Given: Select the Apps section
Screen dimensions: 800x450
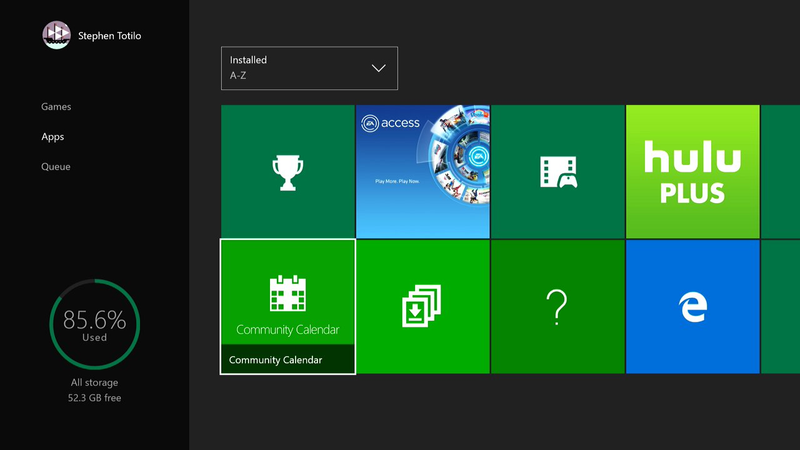Looking at the screenshot, I should pyautogui.click(x=53, y=137).
